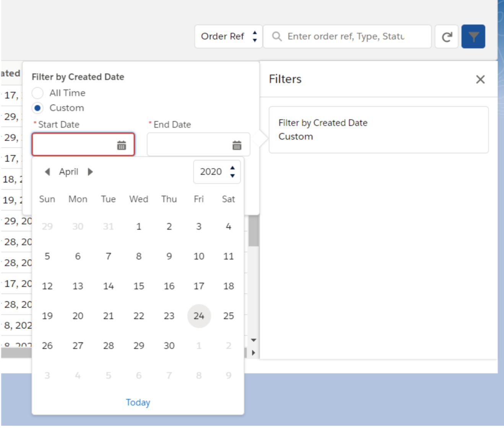Open the 2020 year selector
The image size is (504, 428).
point(217,172)
